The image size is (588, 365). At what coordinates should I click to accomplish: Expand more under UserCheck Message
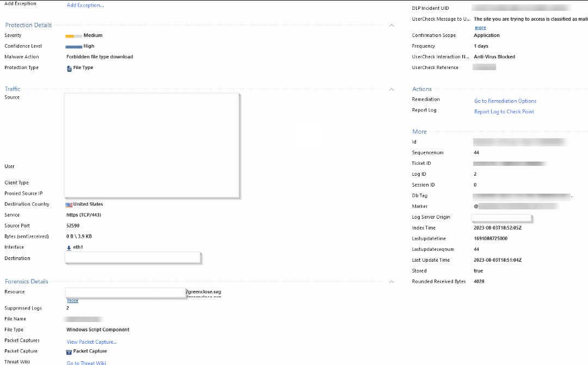point(480,28)
